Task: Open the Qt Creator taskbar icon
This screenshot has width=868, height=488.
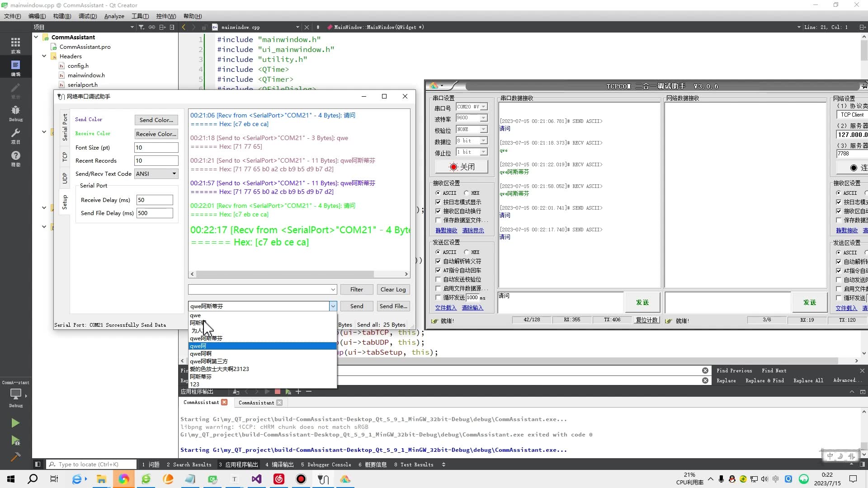Action: [x=212, y=479]
